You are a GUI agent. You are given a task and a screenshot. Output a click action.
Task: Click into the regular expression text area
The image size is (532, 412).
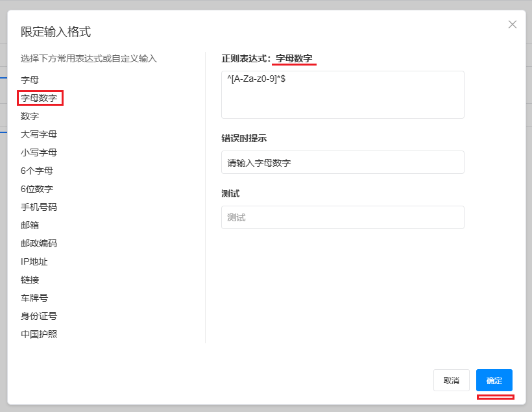(x=343, y=95)
